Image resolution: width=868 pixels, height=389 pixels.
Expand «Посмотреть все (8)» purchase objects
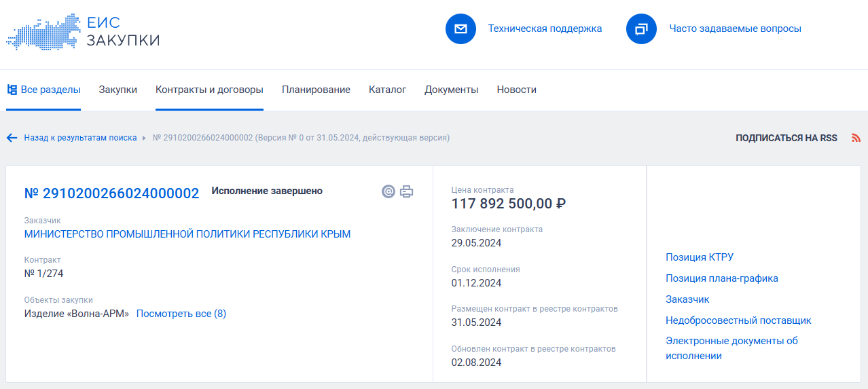coord(181,314)
